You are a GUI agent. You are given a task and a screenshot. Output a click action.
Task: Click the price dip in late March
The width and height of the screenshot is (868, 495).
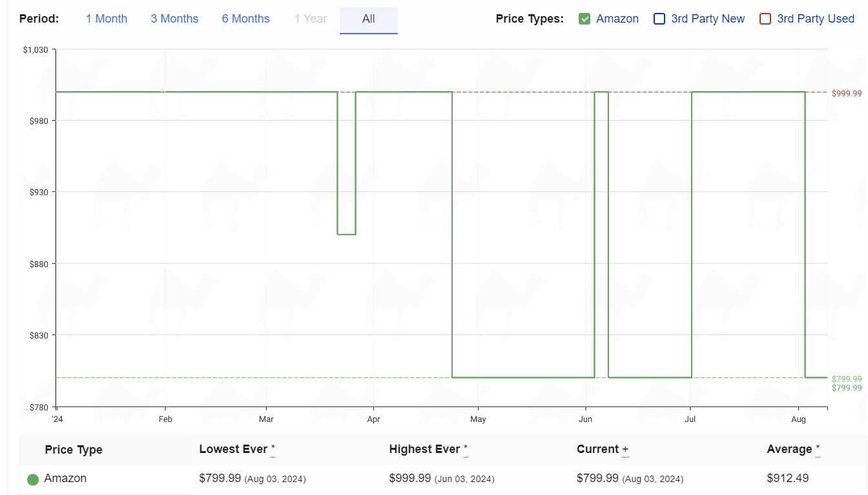[x=347, y=234]
